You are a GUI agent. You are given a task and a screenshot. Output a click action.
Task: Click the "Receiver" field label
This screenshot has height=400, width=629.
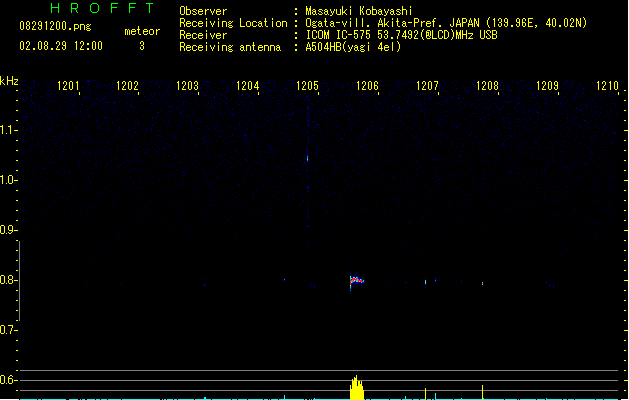(203, 35)
